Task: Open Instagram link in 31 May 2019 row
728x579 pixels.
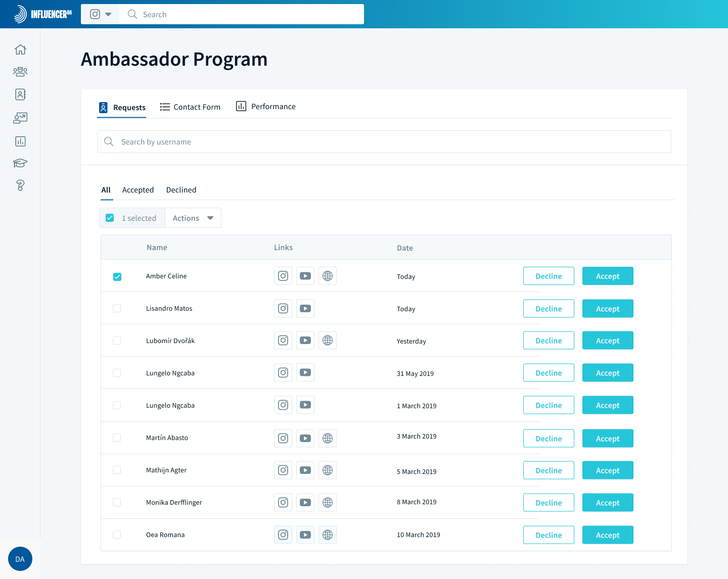Action: [283, 373]
